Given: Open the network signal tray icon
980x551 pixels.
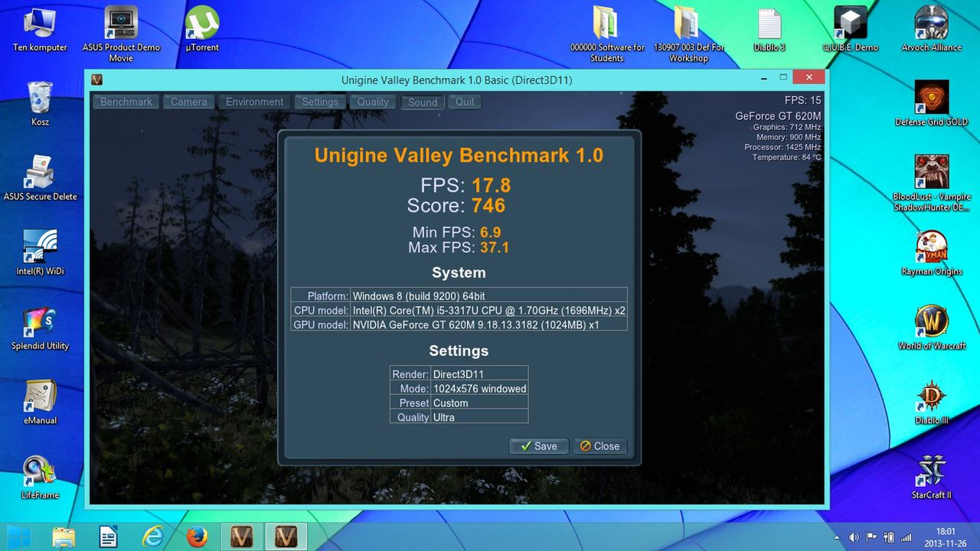Looking at the screenshot, I should click(907, 537).
